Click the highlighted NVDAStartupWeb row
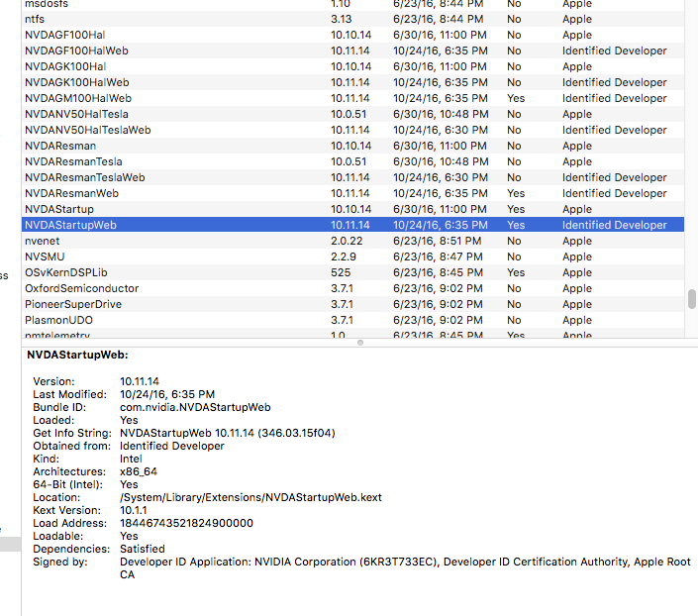 [352, 226]
